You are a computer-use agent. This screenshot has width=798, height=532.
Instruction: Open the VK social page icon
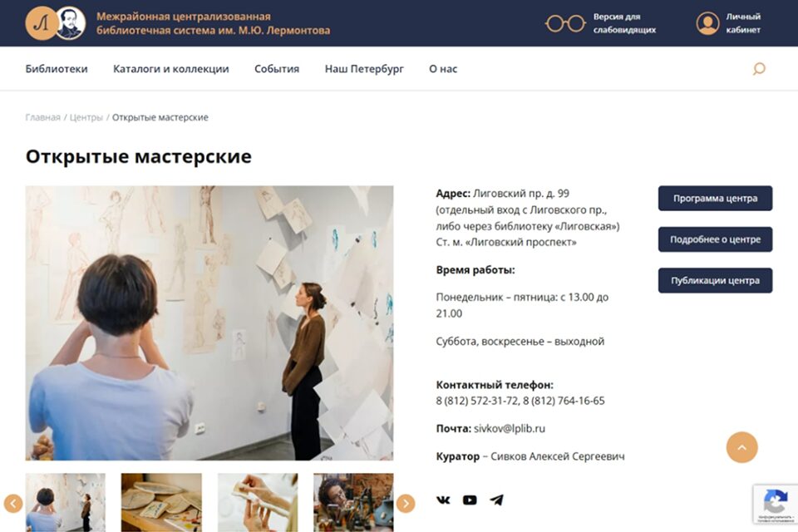click(x=443, y=500)
